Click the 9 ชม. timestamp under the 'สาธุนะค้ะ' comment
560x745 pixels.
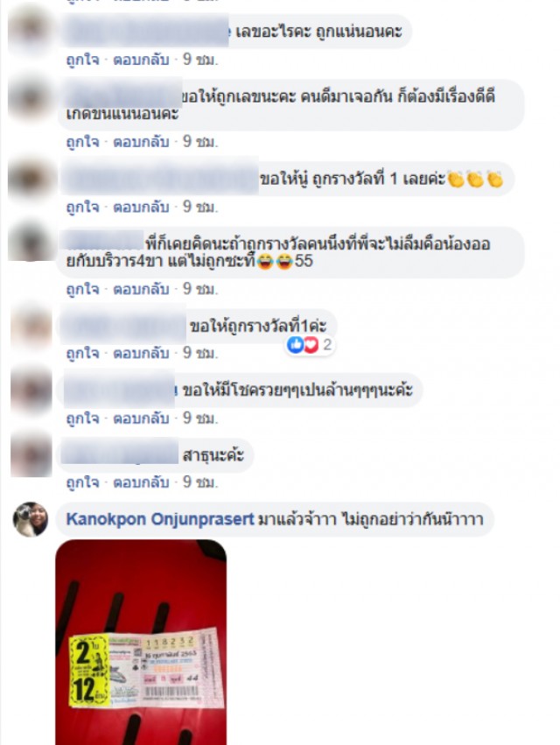(x=200, y=482)
